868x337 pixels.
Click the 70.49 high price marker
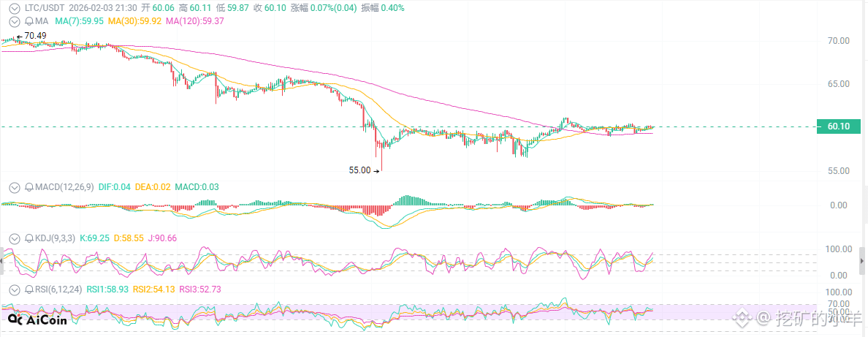31,36
